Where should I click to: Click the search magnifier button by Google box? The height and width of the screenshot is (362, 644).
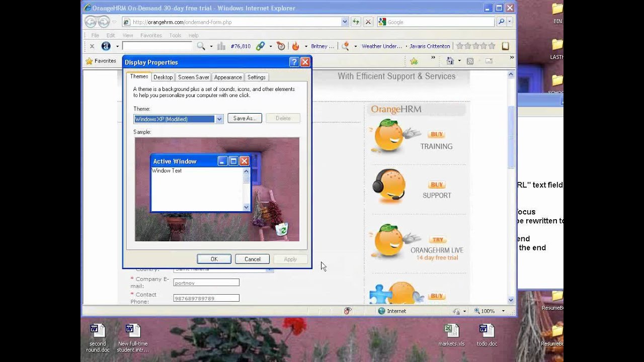[501, 22]
